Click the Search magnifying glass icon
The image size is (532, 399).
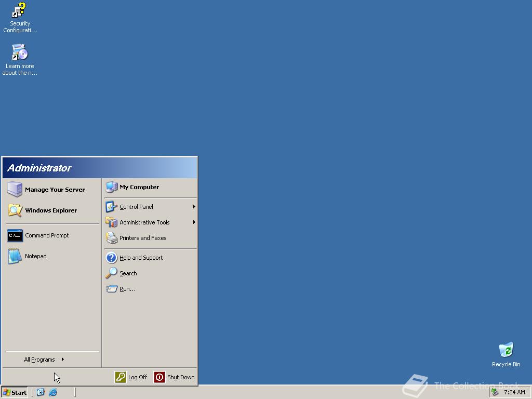[x=111, y=273]
